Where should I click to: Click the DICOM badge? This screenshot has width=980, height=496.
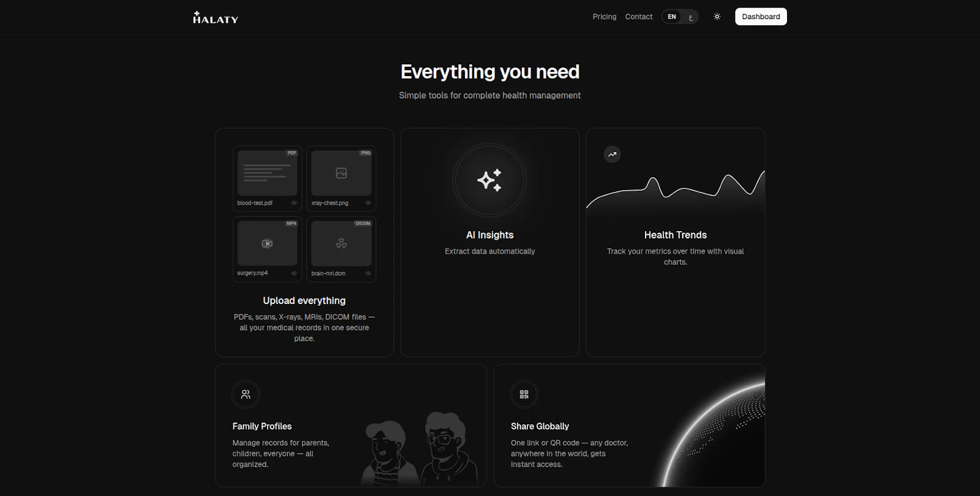click(x=363, y=223)
